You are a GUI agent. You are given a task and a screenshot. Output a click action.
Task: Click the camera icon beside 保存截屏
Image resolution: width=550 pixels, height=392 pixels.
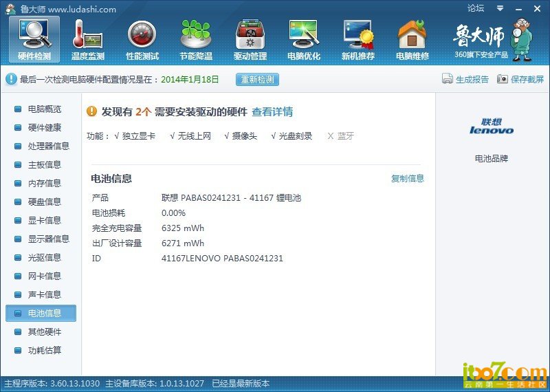pos(503,79)
